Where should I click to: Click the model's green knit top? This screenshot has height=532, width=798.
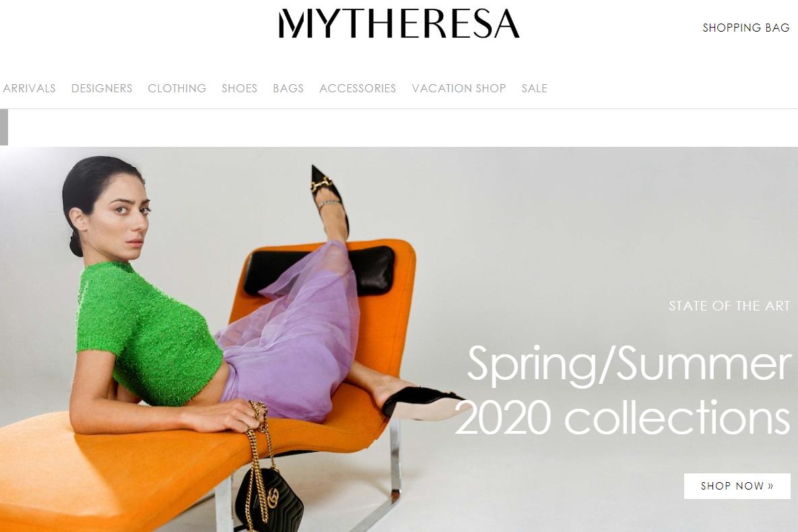(147, 333)
